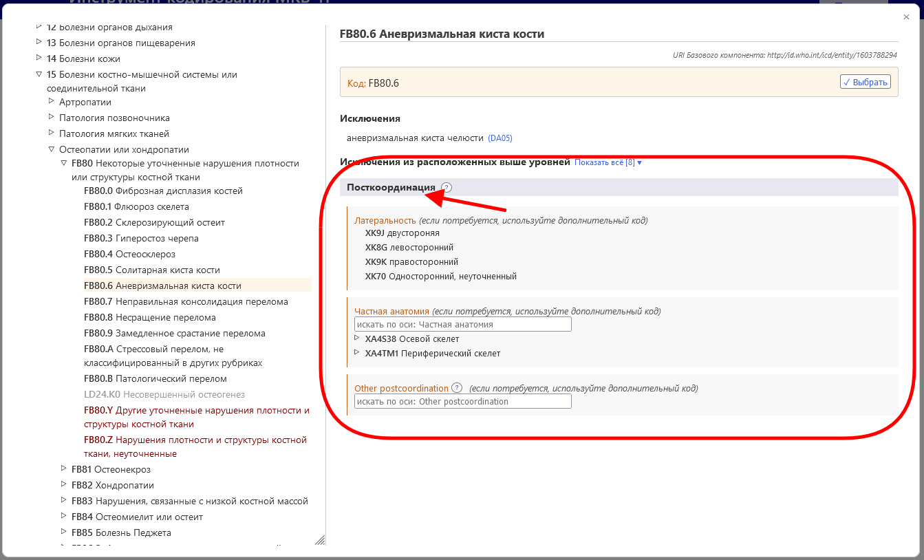The height and width of the screenshot is (560, 924).
Task: Click the Other postcoordination link
Action: [401, 388]
